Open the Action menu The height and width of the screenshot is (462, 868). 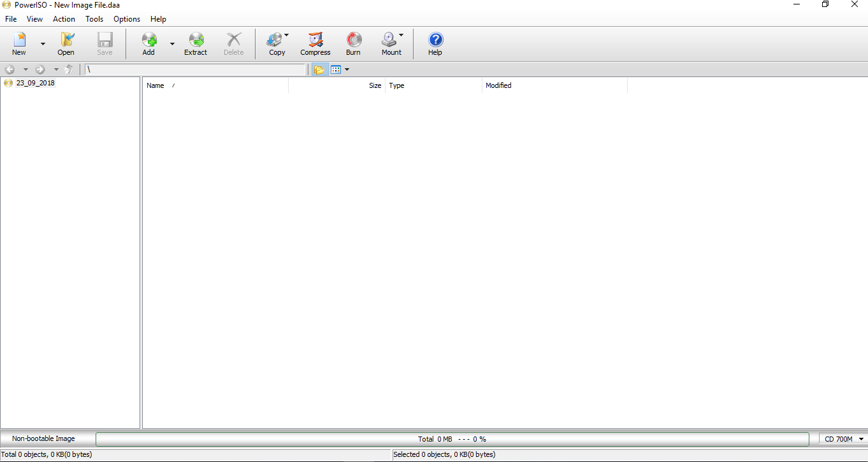[64, 19]
